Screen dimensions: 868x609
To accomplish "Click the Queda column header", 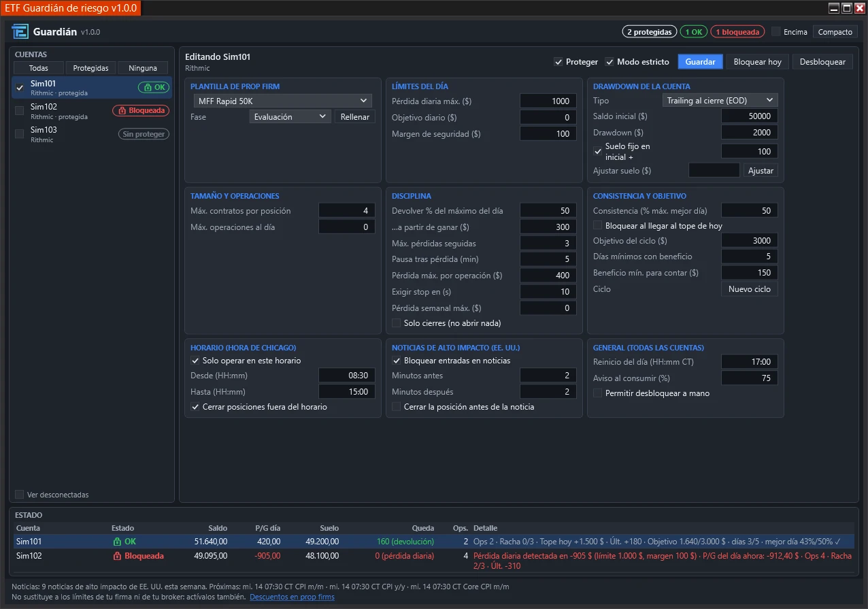I will pos(423,528).
